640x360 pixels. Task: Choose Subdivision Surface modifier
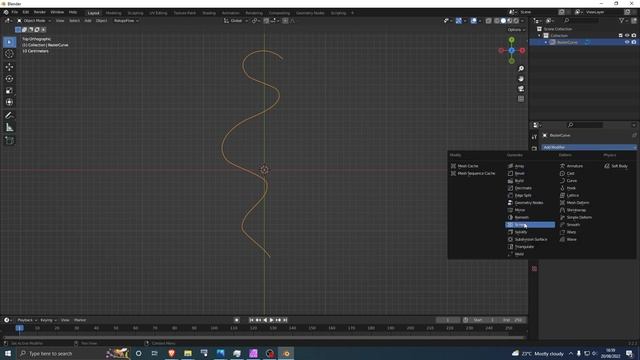click(x=530, y=240)
